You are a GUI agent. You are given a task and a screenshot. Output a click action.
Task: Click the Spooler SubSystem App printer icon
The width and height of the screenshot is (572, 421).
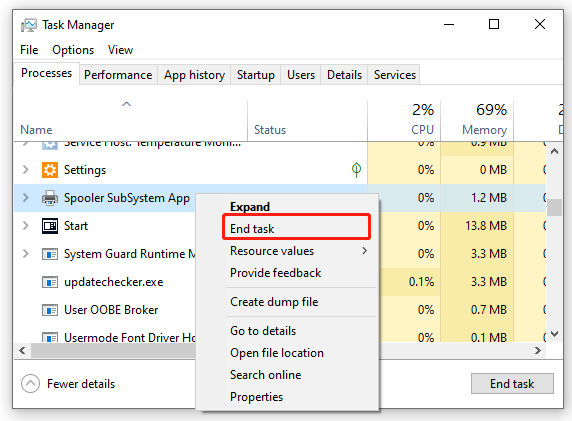(50, 198)
